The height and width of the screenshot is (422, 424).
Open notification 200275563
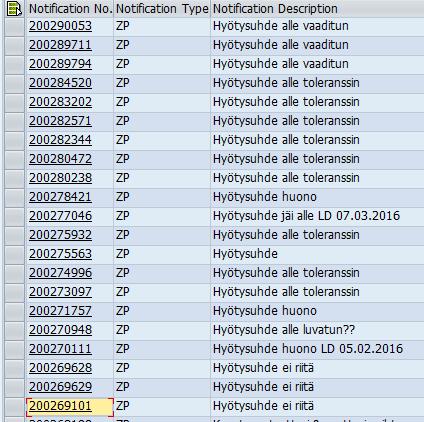60,254
